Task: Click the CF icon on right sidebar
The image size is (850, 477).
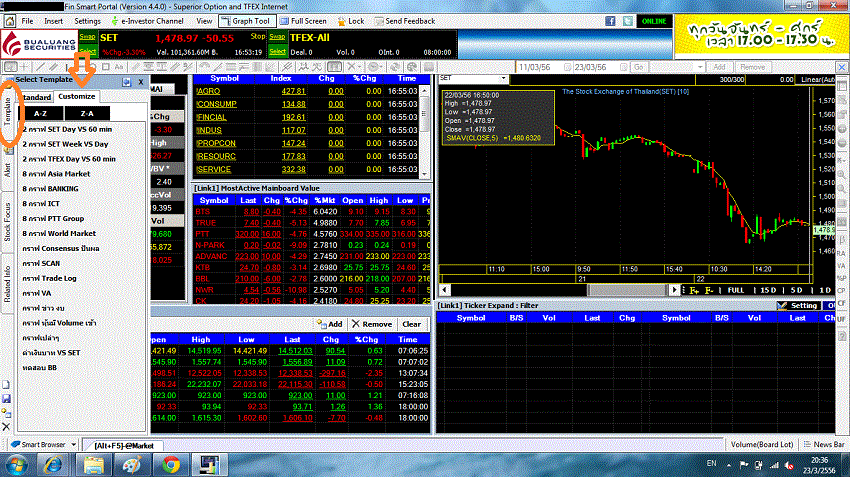Action: [841, 304]
